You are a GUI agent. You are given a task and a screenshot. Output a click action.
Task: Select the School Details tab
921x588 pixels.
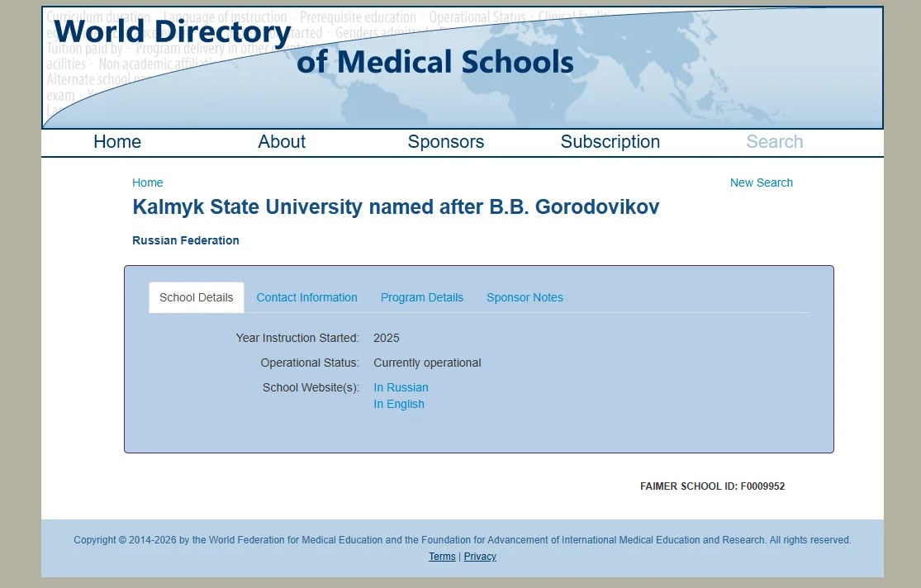[x=197, y=297]
